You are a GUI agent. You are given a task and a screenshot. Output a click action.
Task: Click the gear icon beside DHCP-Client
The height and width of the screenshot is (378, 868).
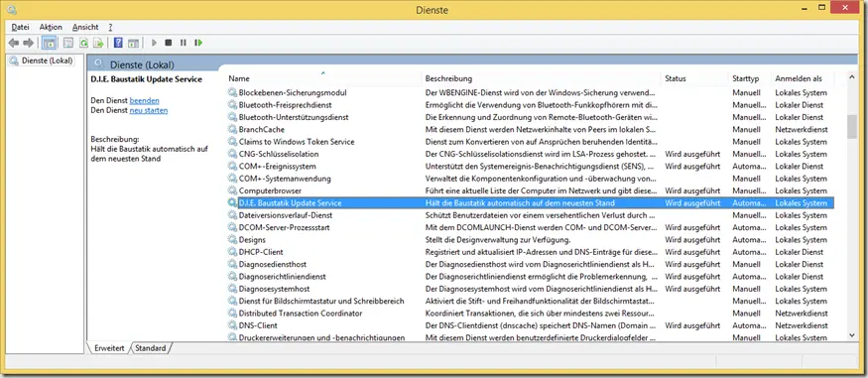(x=232, y=252)
